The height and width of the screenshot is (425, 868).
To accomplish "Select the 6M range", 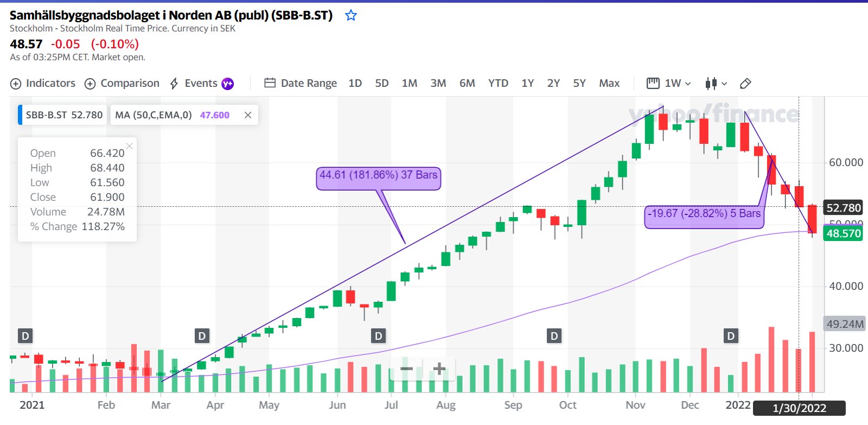I will tap(467, 83).
